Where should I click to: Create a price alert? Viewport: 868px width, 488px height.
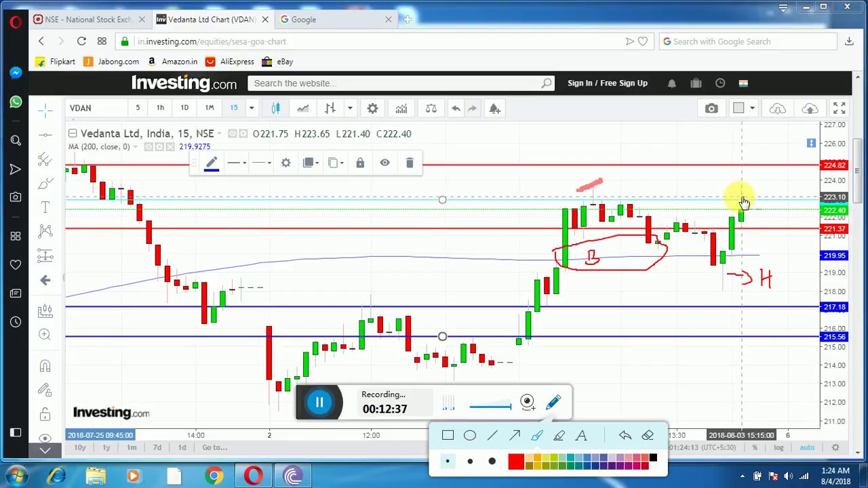[x=494, y=108]
